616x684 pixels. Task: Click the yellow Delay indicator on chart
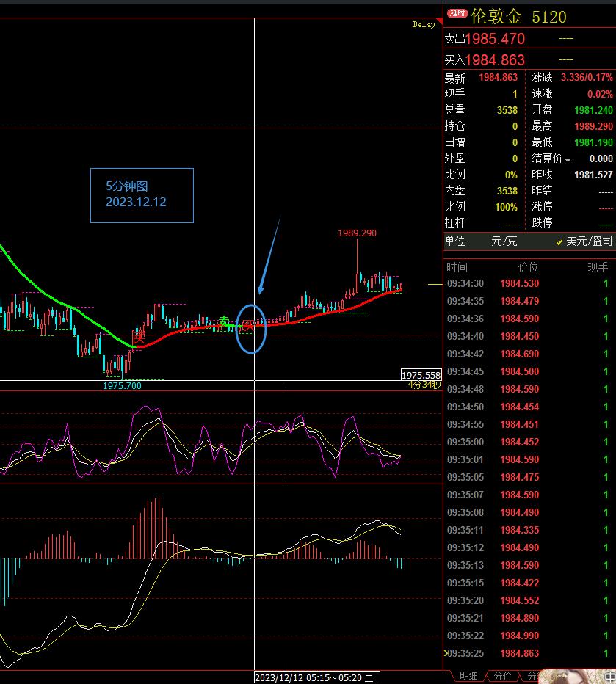424,24
